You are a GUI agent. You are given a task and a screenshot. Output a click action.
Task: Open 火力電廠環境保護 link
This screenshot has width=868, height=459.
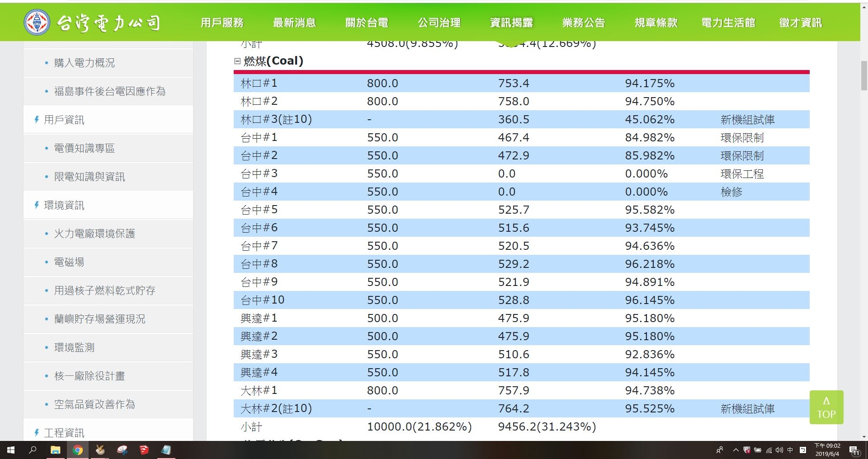point(94,234)
